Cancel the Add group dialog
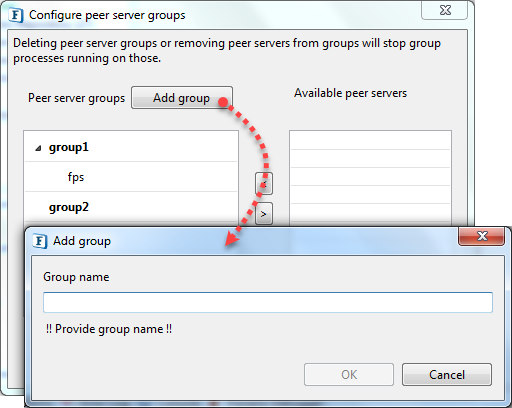Viewport: 512px width, 408px height. coord(447,375)
